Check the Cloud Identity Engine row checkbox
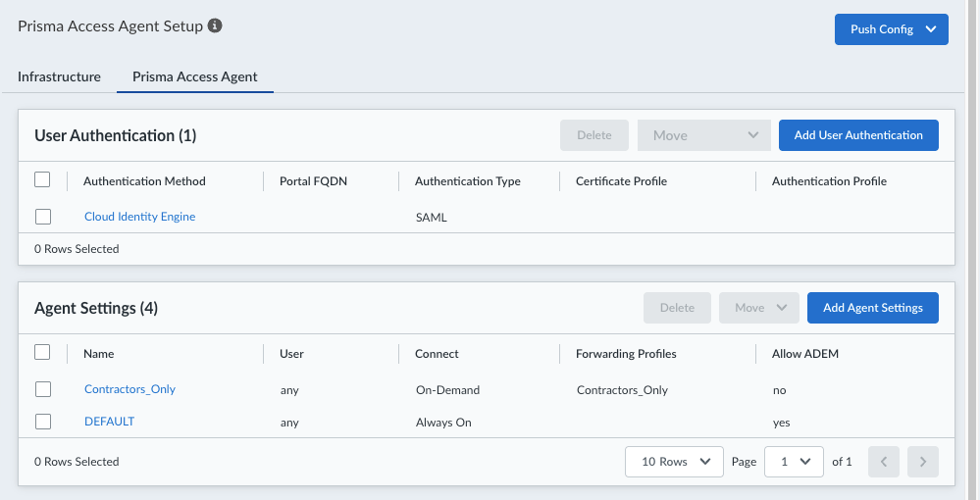 coord(43,217)
